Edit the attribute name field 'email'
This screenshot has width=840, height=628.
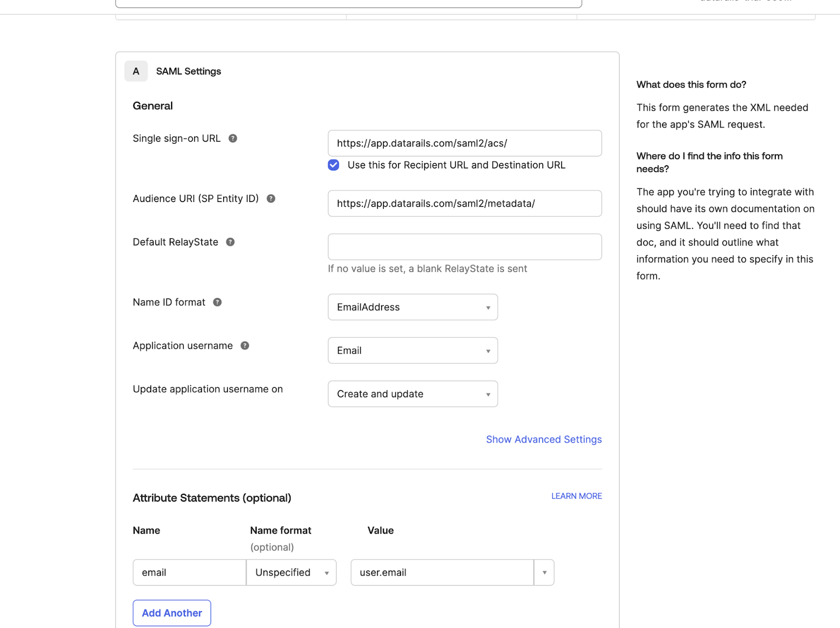[x=190, y=572]
